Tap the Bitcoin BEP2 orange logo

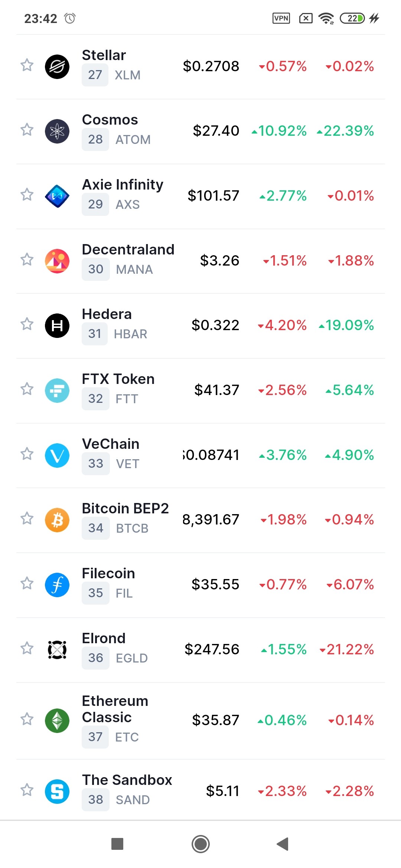coord(57,520)
